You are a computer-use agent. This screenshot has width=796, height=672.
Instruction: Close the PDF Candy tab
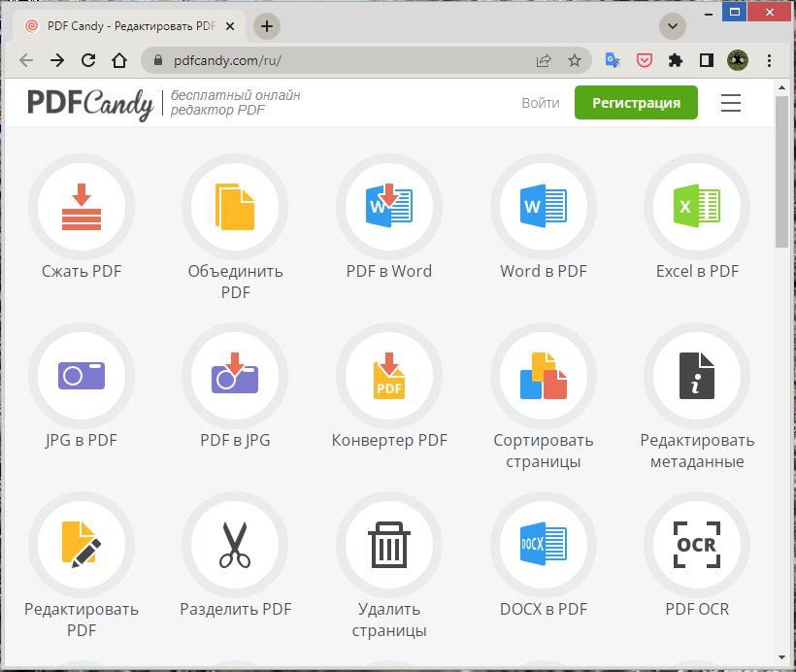coord(230,26)
